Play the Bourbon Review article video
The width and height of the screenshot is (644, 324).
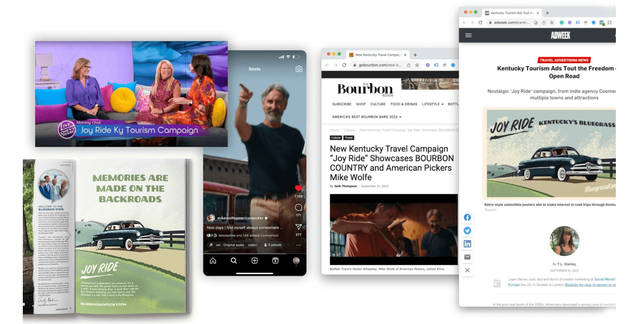(x=394, y=229)
